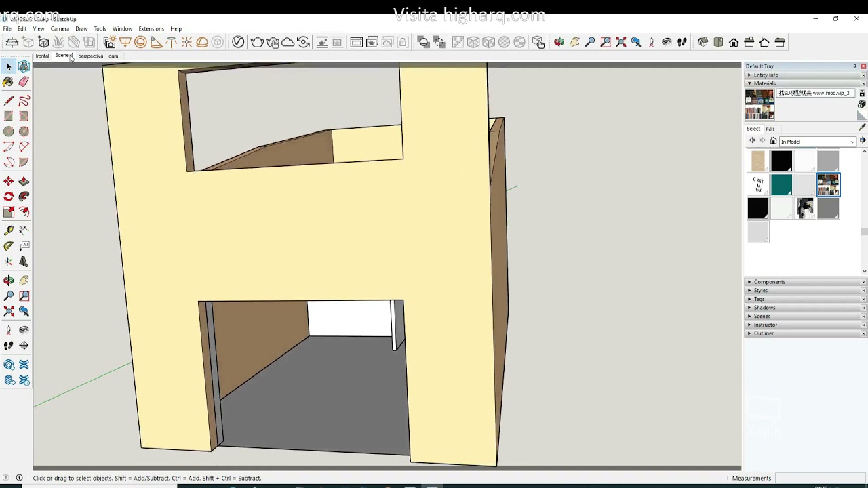Add a V-Ray spot light
Screen dimensions: 868x488
[x=156, y=42]
